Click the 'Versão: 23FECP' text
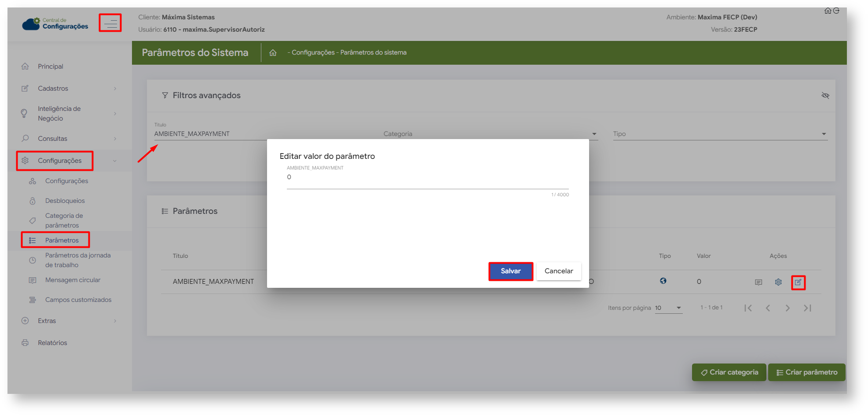The image size is (868, 415). point(734,29)
